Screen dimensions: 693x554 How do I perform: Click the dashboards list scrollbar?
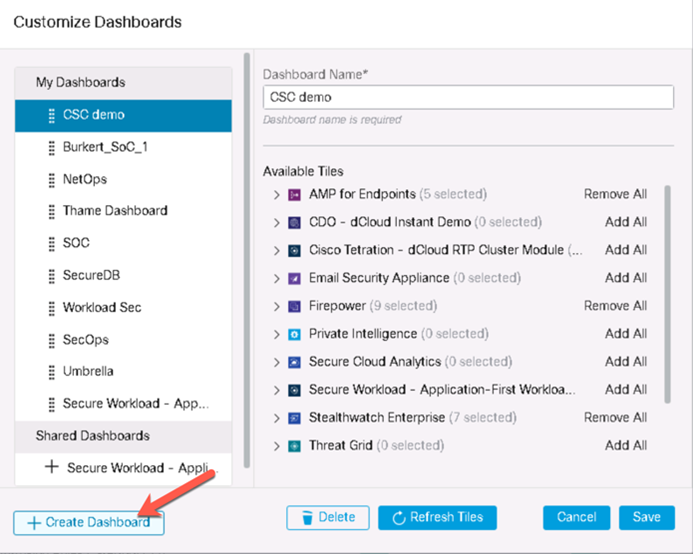247,260
